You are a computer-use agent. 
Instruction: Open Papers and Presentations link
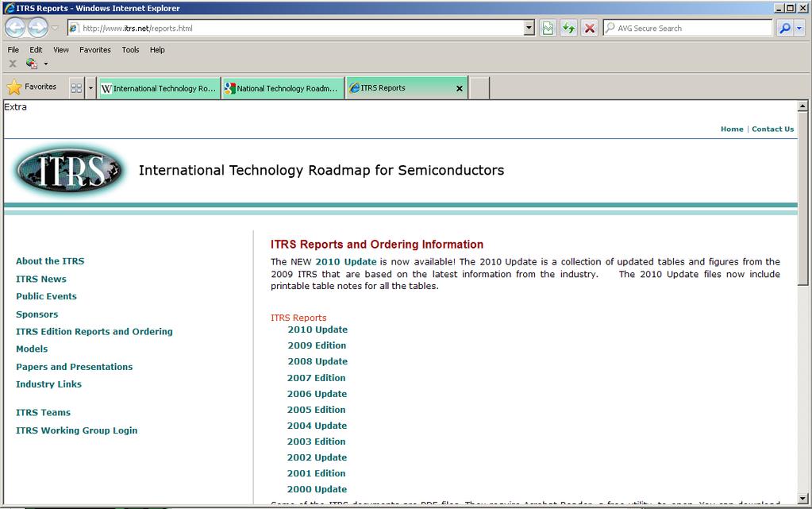click(74, 367)
